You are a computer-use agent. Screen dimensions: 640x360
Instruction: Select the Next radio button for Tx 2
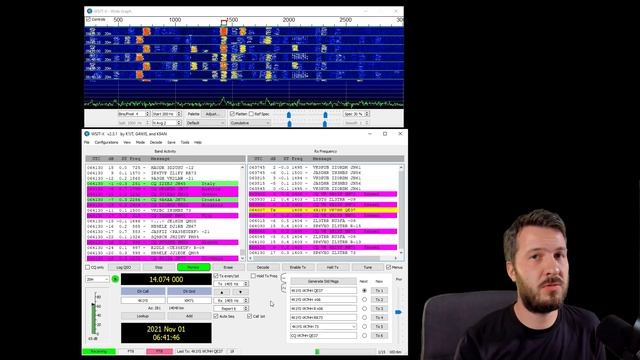tap(364, 300)
